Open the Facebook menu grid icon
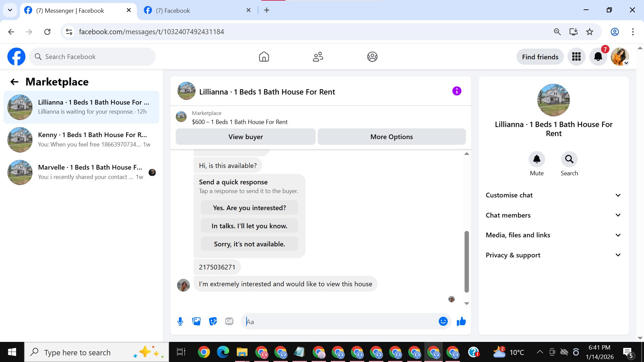 576,57
